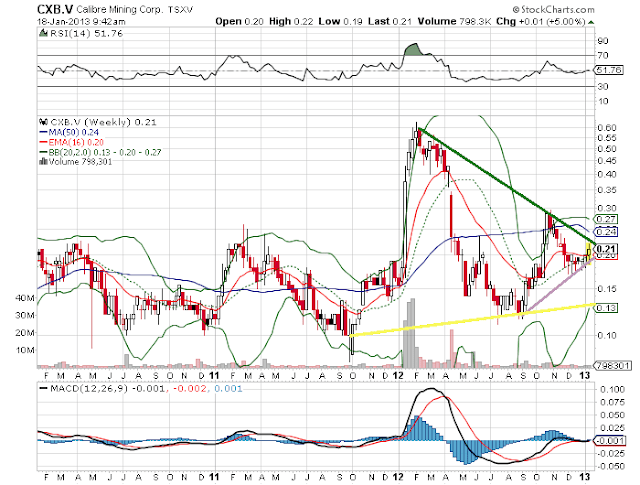Click the -0.050 MACD axis label
640x485 pixels.
tap(610, 466)
